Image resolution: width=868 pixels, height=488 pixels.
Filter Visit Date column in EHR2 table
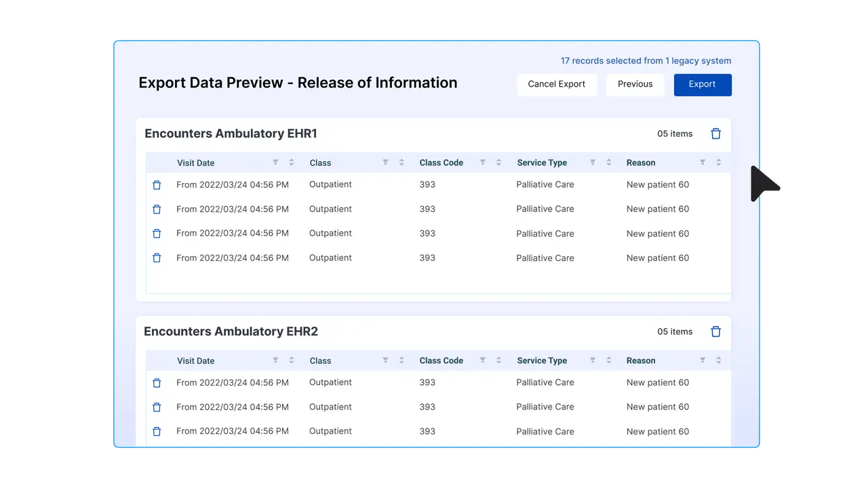coord(275,361)
